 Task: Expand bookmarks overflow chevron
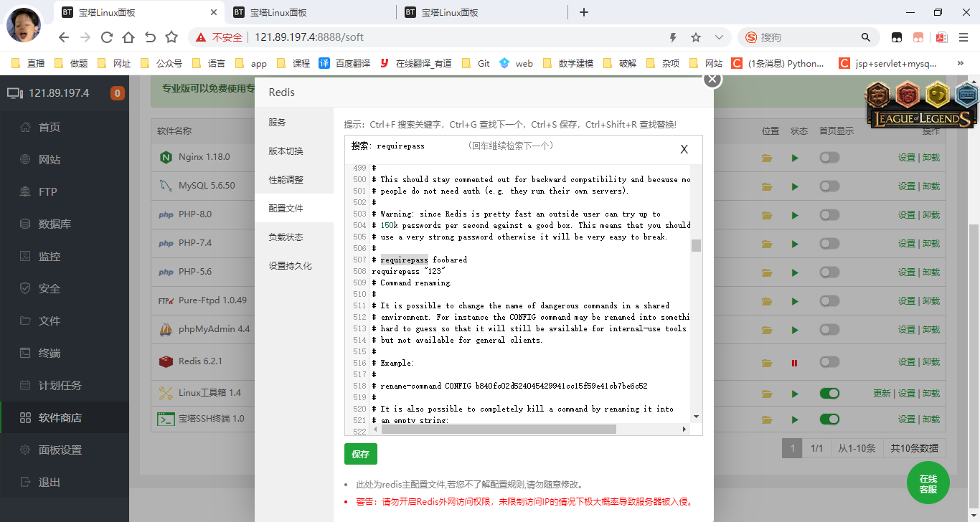pos(961,63)
